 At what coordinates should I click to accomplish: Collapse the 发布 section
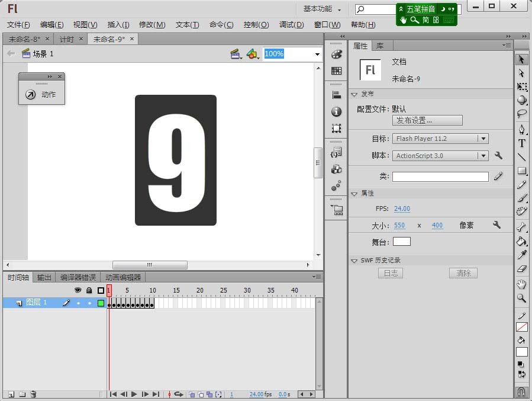[354, 94]
